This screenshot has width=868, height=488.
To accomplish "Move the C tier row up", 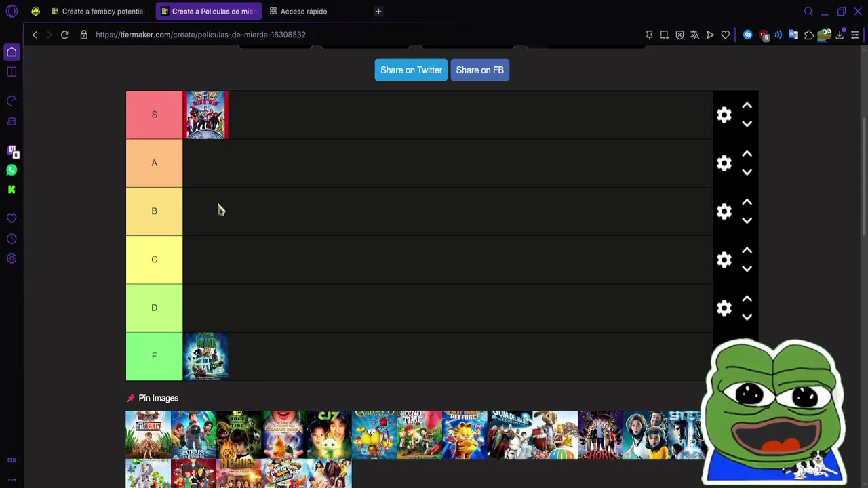I will 747,250.
